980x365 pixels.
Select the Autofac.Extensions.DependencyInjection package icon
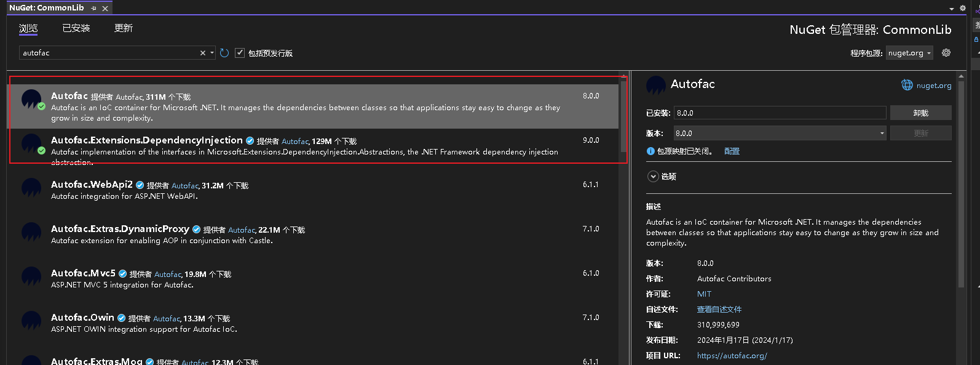pos(31,143)
